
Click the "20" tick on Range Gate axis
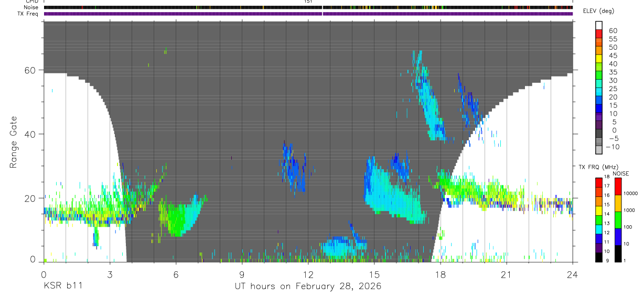click(x=30, y=199)
